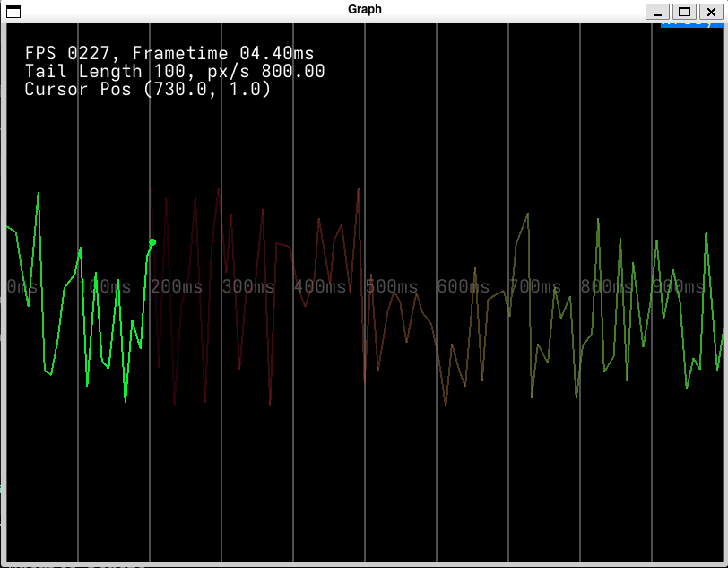Maximize the Graph window

click(x=683, y=11)
